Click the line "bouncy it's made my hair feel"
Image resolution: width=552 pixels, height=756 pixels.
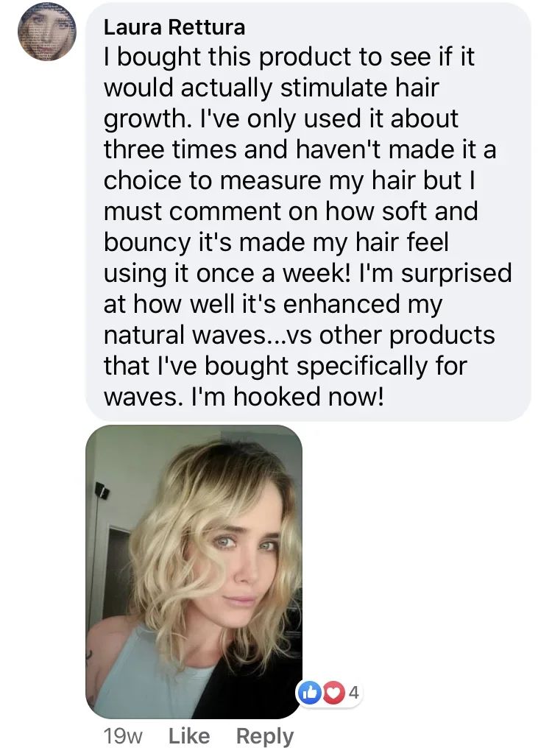click(x=276, y=242)
